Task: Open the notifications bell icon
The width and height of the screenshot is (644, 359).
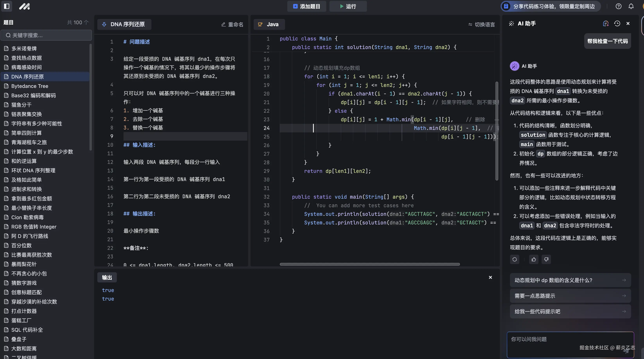Action: click(x=631, y=6)
